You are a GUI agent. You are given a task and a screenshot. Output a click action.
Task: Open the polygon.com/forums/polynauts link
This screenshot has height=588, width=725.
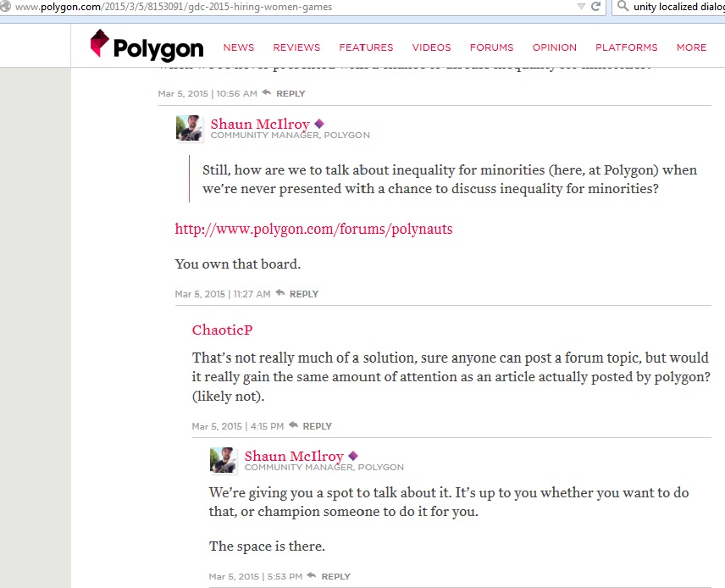point(313,229)
